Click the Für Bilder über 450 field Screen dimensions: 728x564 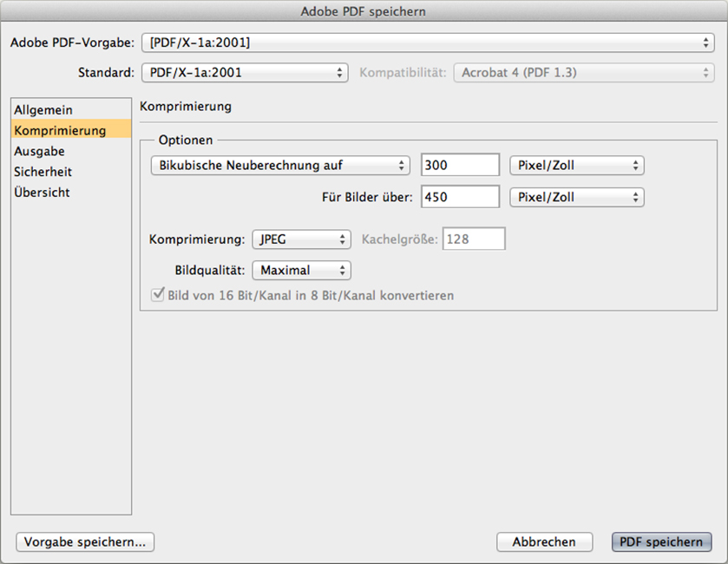coord(460,197)
